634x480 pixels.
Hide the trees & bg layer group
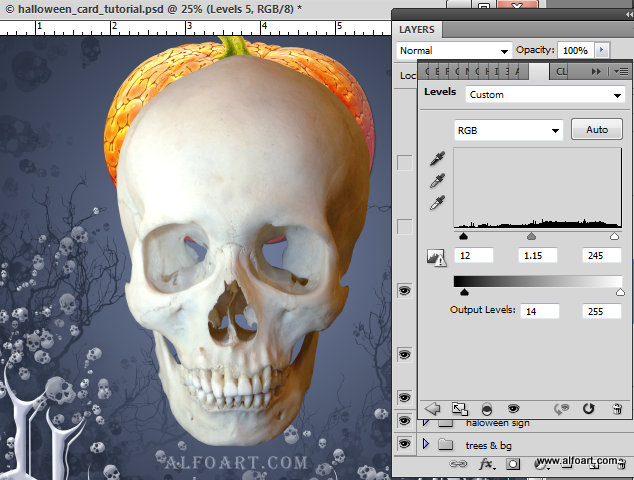pos(404,443)
